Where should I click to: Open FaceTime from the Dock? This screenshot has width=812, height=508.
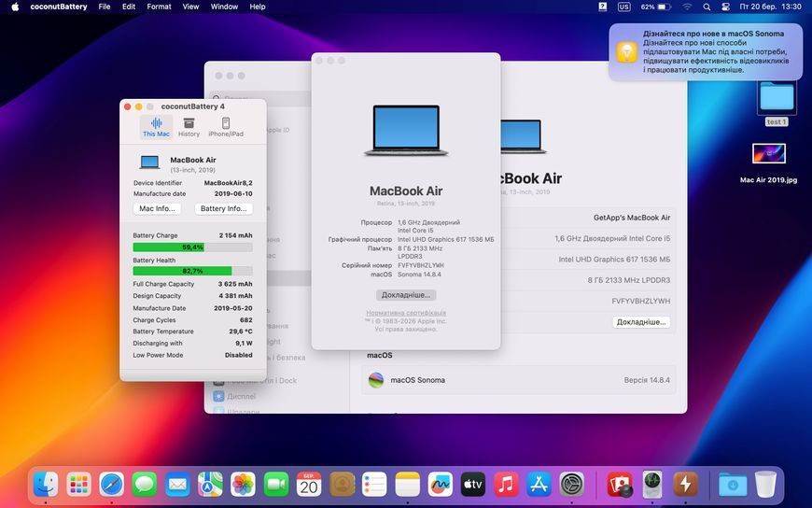(276, 484)
